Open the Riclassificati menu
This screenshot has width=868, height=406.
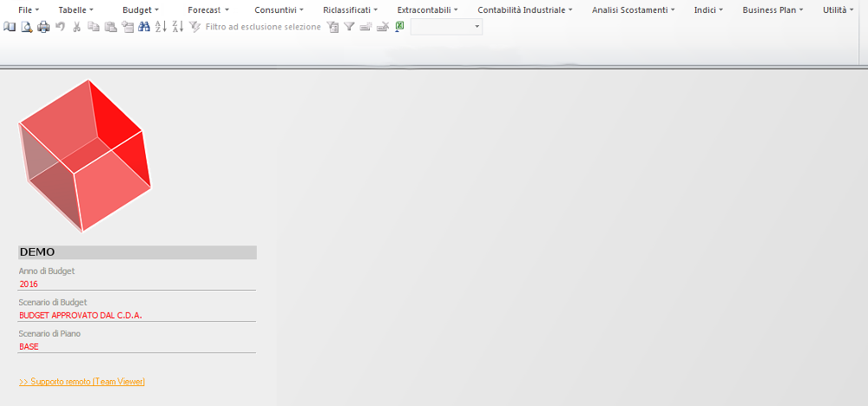(351, 10)
